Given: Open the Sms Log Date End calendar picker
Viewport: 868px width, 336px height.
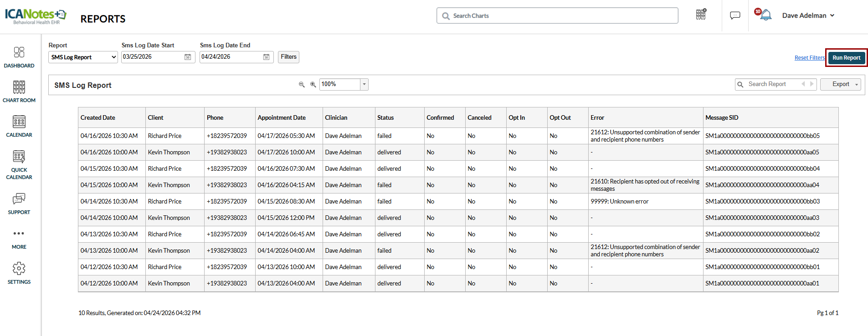Looking at the screenshot, I should 267,57.
